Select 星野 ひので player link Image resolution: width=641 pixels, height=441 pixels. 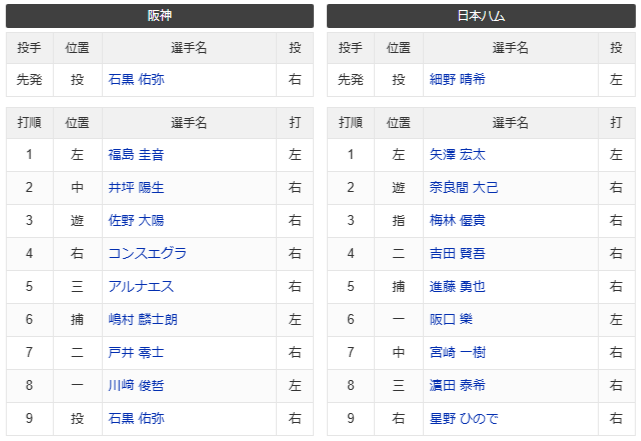click(463, 418)
